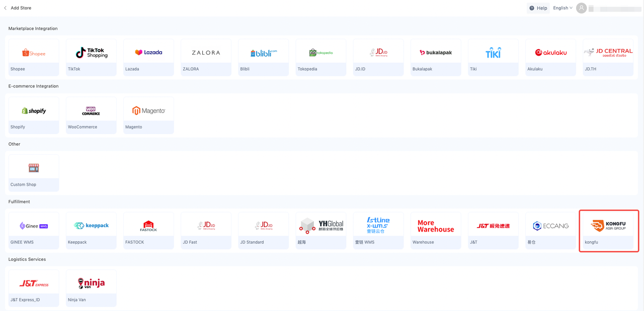Open the English language dropdown
This screenshot has height=311, width=644.
coord(562,8)
